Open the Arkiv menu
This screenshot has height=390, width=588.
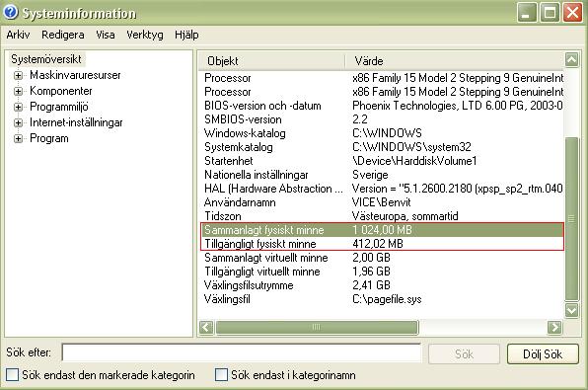pos(18,35)
